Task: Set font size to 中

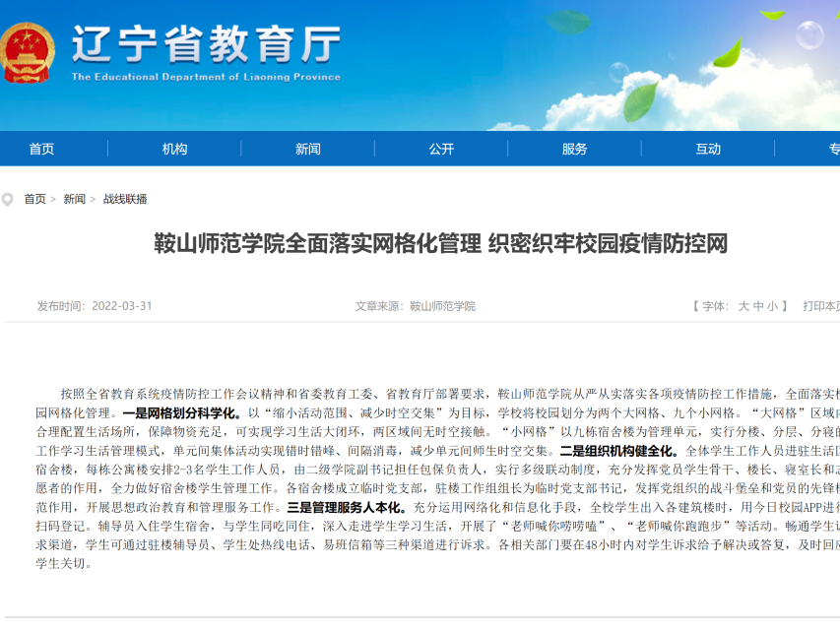Action: (x=758, y=306)
